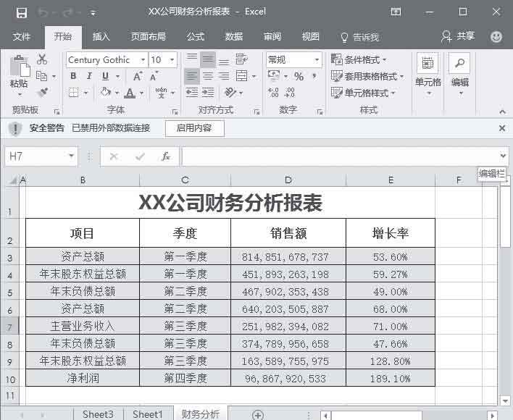Activate the Format Painter brush
The width and height of the screenshot is (513, 420).
(x=43, y=93)
